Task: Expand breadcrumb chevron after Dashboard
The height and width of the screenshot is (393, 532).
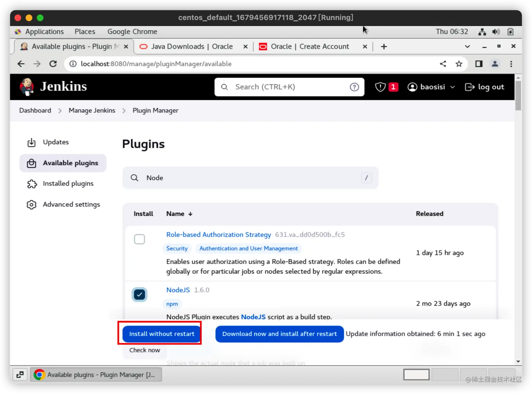Action: click(x=60, y=111)
